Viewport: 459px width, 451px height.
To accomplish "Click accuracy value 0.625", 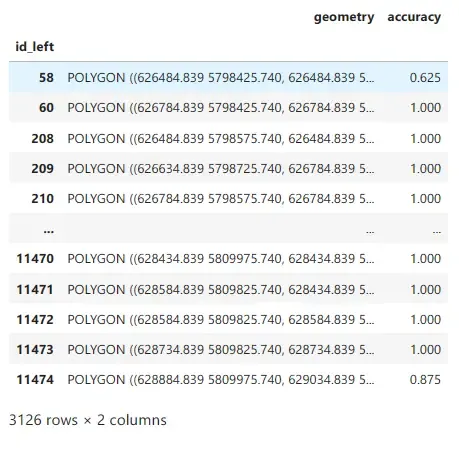I will 425,78.
